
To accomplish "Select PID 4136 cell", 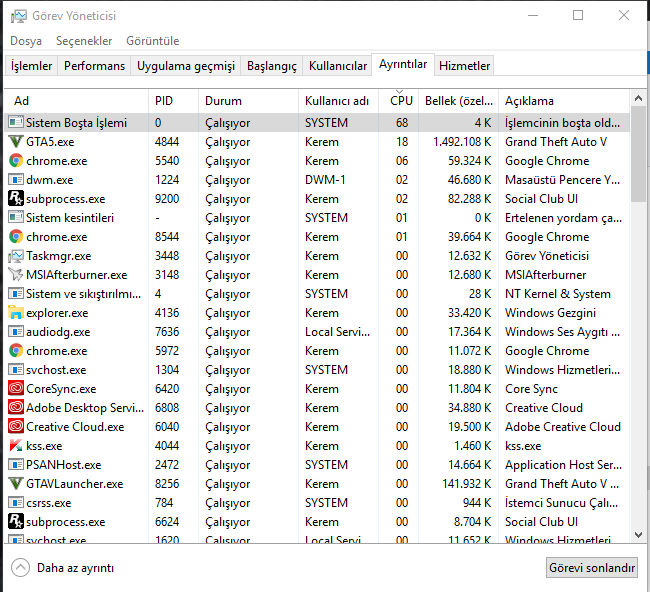I will point(167,313).
